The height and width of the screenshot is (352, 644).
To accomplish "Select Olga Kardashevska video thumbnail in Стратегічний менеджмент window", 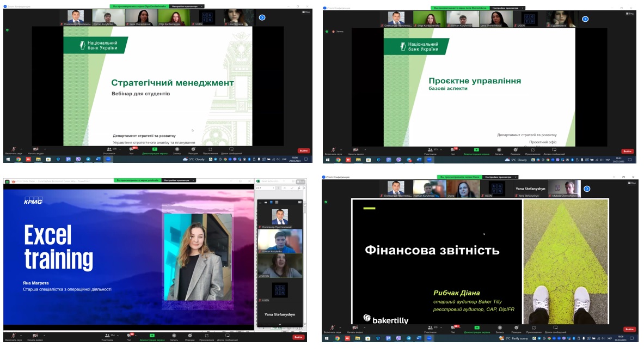I will [x=174, y=17].
